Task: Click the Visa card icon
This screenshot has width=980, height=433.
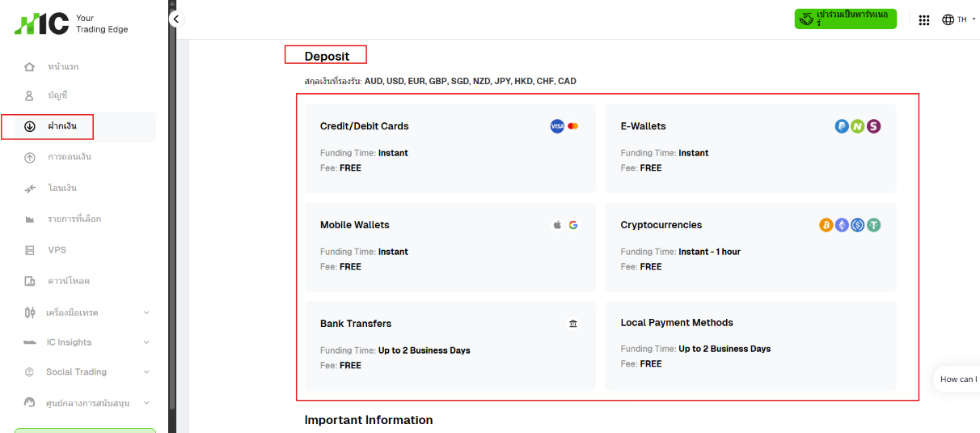Action: coord(557,126)
